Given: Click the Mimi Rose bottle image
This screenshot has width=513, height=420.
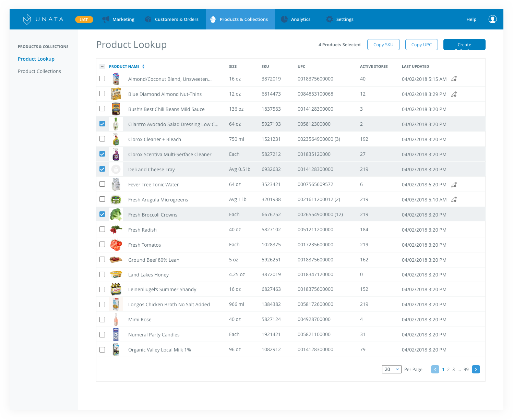Looking at the screenshot, I should [116, 319].
